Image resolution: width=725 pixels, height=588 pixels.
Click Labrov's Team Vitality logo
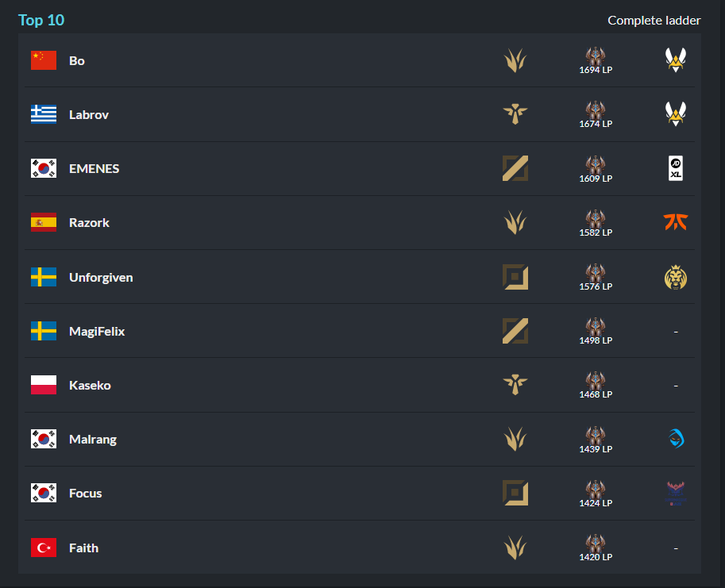pos(676,114)
